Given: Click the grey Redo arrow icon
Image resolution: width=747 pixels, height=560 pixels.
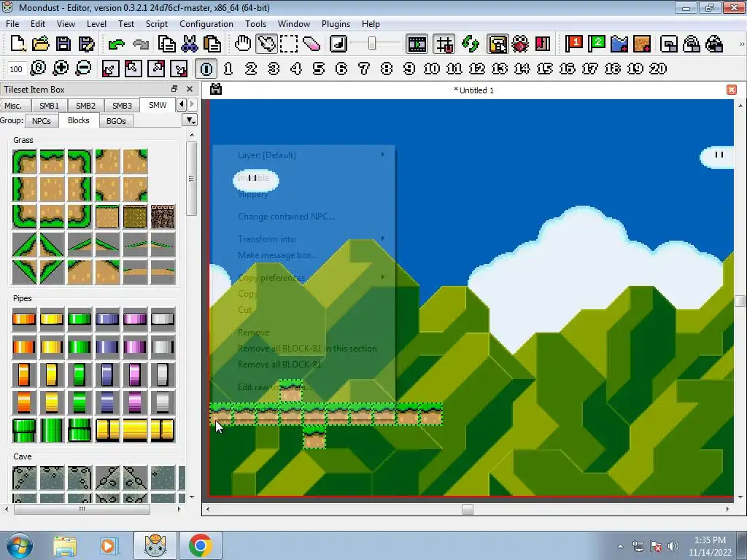Looking at the screenshot, I should [141, 44].
